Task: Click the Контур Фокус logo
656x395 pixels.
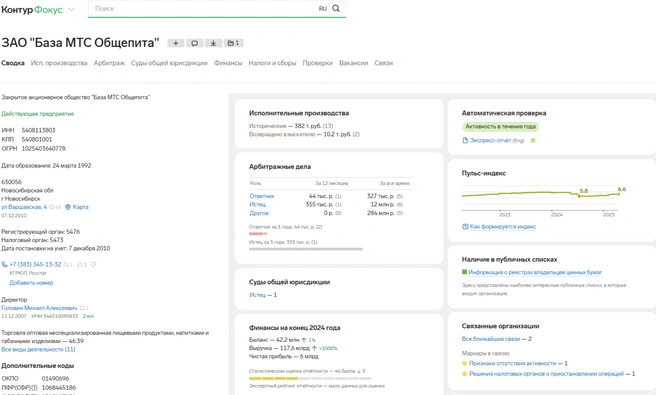Action: pyautogui.click(x=32, y=10)
